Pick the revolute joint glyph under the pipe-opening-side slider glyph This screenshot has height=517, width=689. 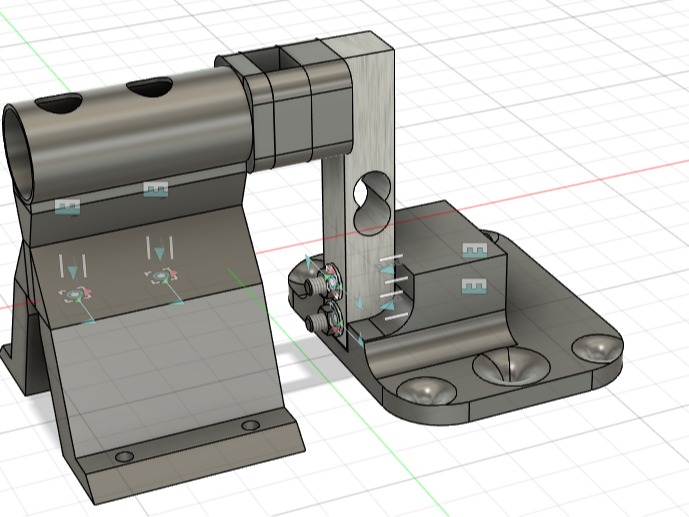click(x=75, y=294)
